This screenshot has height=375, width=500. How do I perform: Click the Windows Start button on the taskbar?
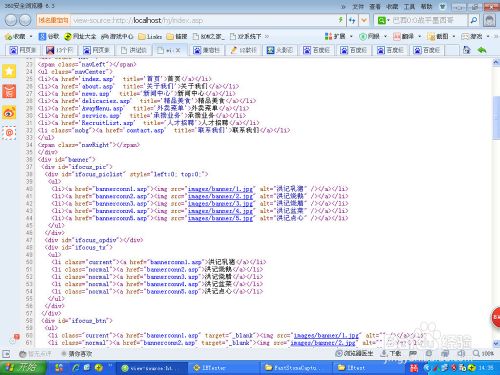[x=23, y=368]
